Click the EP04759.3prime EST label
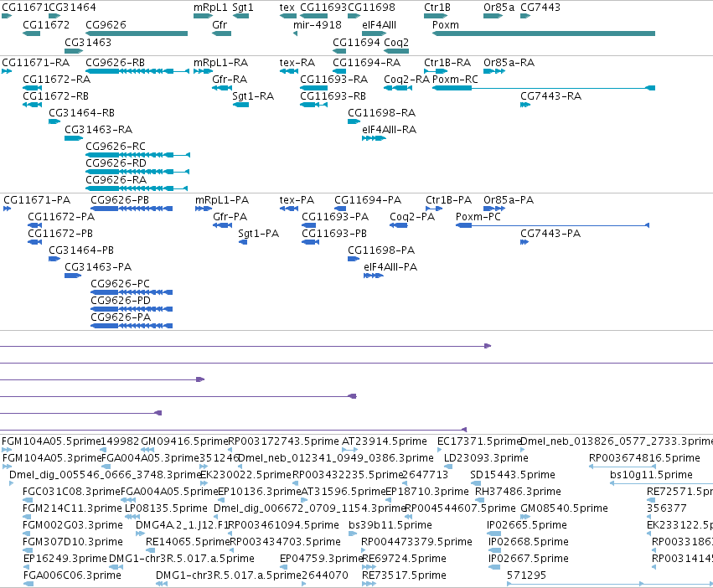The height and width of the screenshot is (588, 713). coord(321,559)
